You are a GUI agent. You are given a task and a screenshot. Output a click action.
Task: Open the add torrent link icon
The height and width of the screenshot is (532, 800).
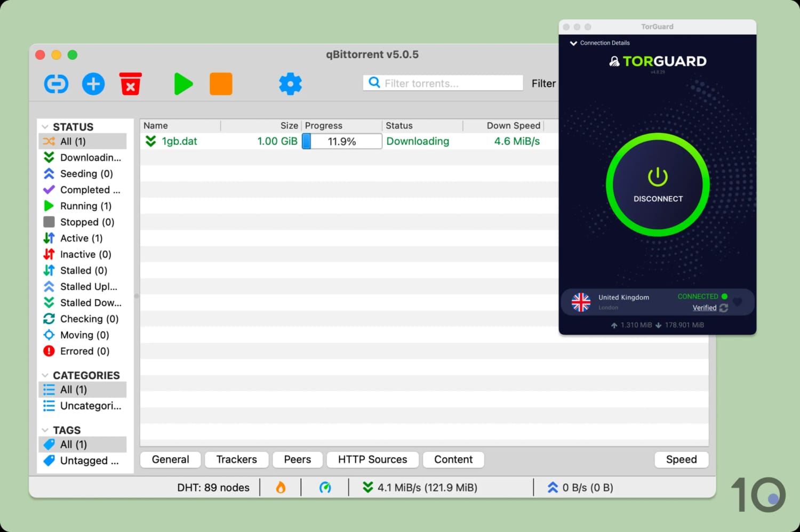pos(56,84)
